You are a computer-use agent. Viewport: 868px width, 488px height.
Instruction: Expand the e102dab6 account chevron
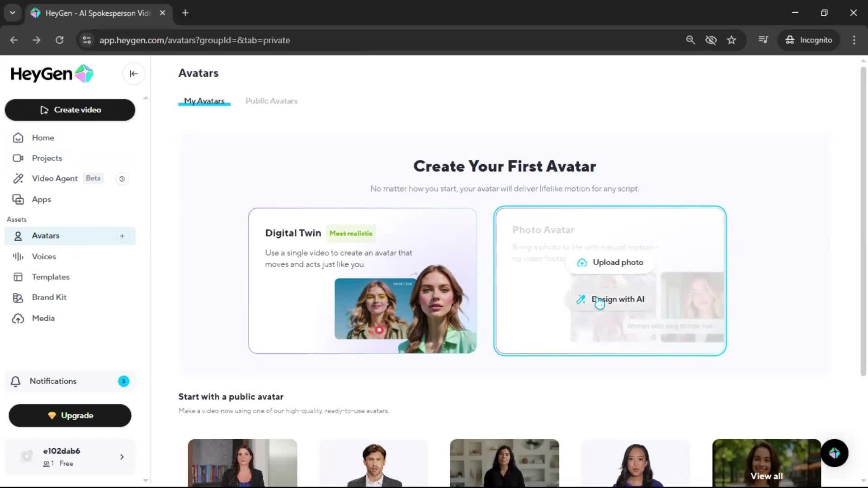point(122,457)
